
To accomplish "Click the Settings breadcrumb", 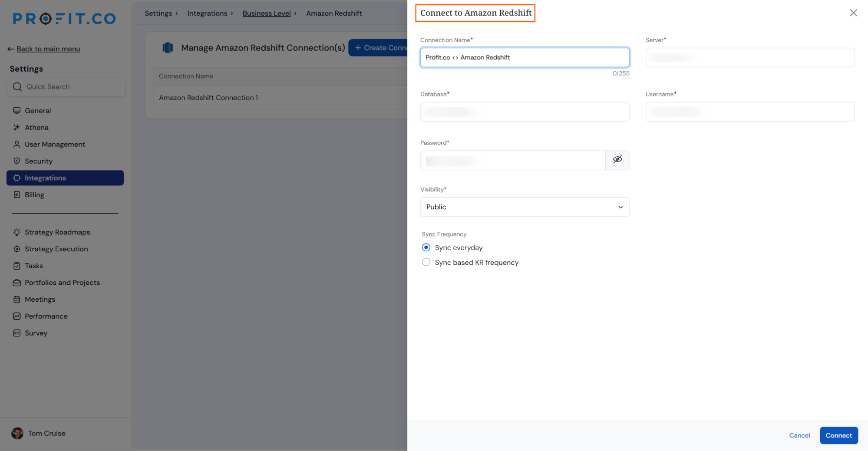I will (x=158, y=13).
